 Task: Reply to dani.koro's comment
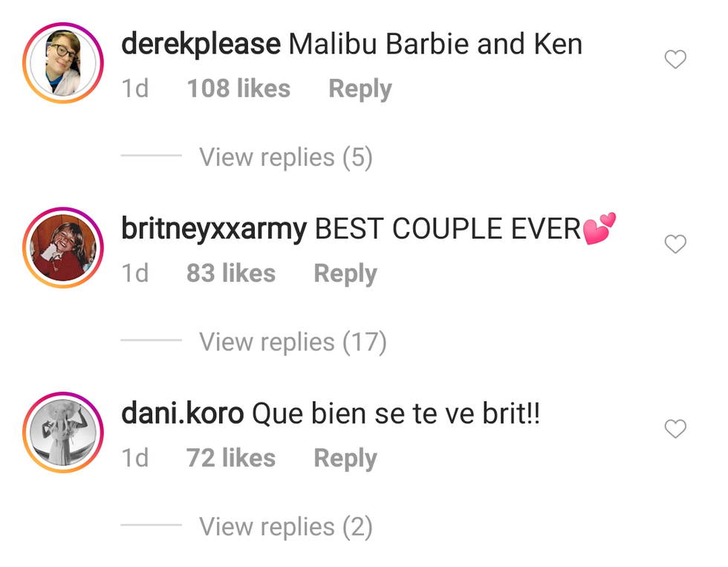345,459
